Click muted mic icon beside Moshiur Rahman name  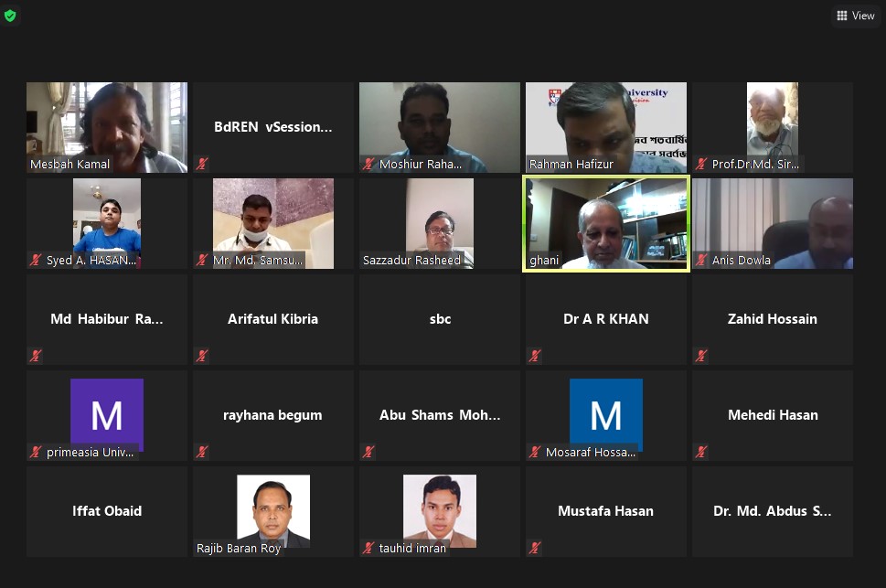368,164
